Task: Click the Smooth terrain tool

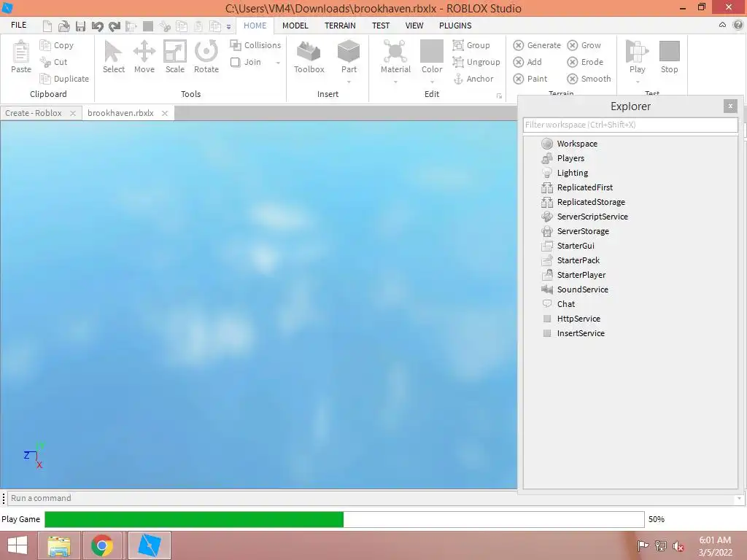Action: point(589,79)
